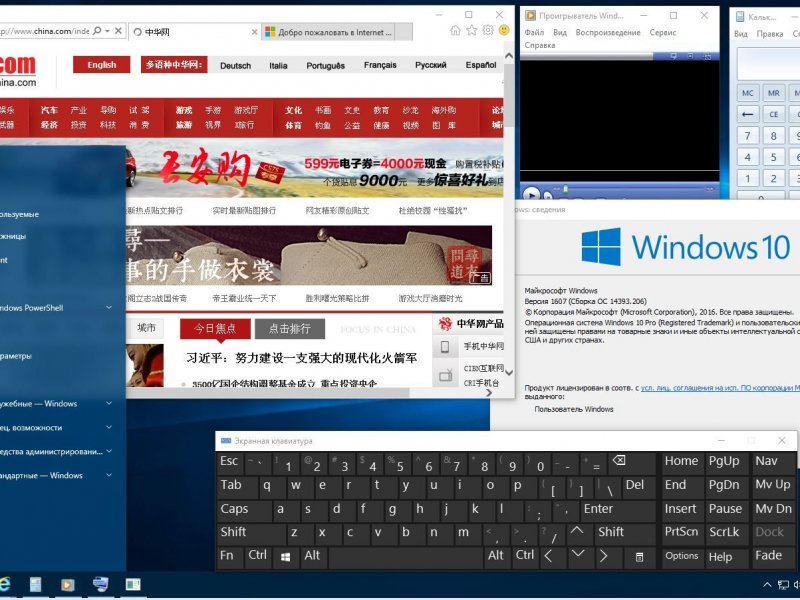Click the calculator digit 5 button
Viewport: 800px width, 600px height.
coord(773,157)
